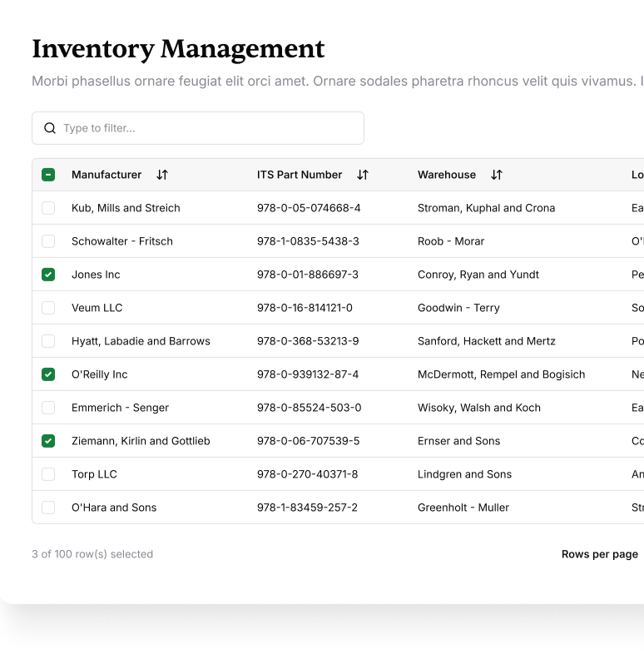The image size is (644, 659).
Task: Click the sort arrows icon next to Manufacturer
Action: click(162, 175)
